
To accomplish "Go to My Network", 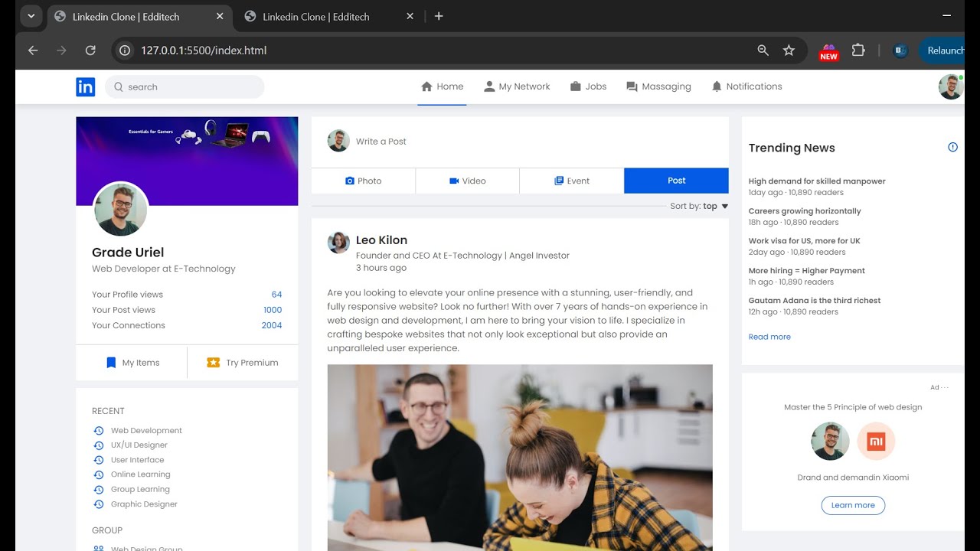I will (517, 86).
